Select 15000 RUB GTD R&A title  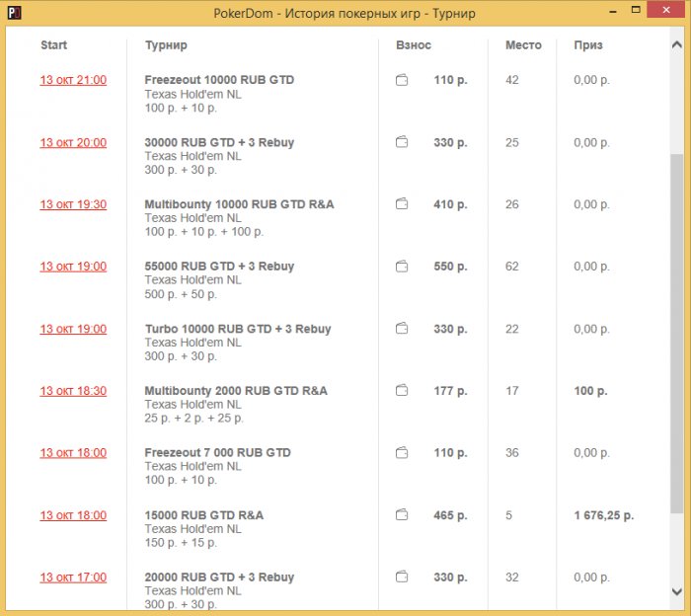[x=204, y=515]
